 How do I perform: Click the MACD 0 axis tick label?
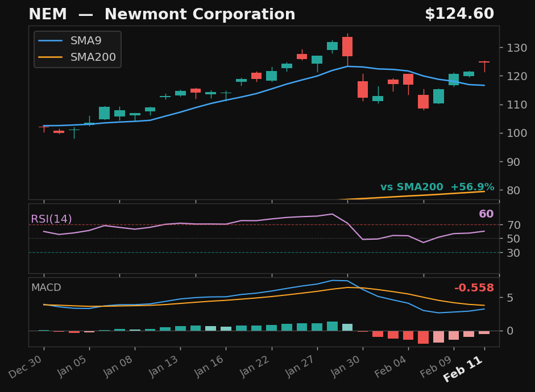tap(510, 331)
